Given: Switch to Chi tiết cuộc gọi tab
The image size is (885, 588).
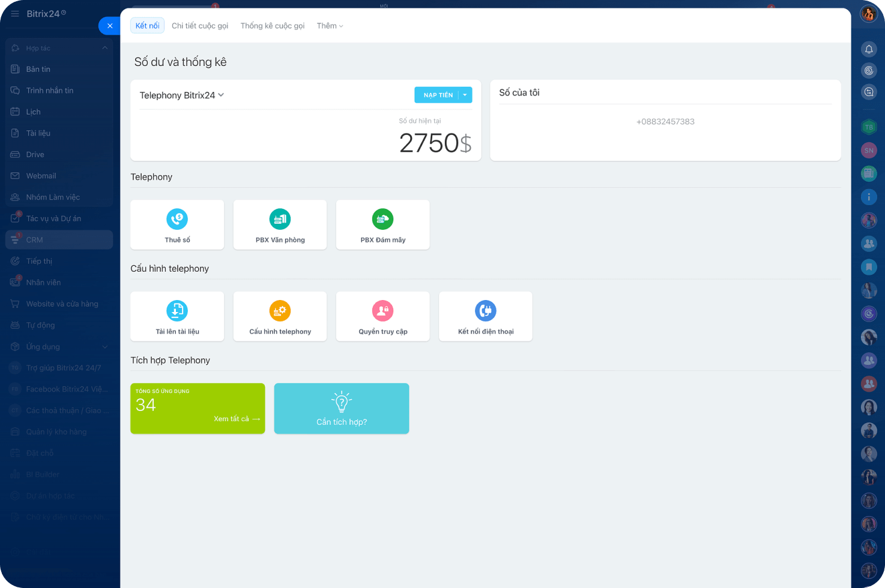Looking at the screenshot, I should tap(200, 26).
